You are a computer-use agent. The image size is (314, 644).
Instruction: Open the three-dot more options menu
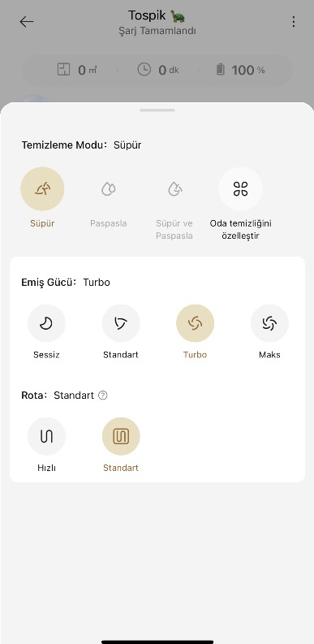click(x=293, y=22)
